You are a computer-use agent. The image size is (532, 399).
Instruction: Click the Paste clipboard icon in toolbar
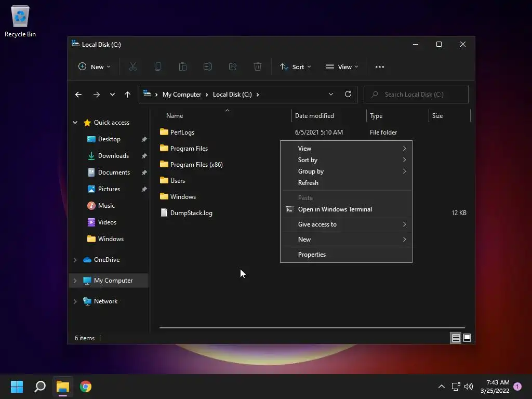pyautogui.click(x=183, y=67)
